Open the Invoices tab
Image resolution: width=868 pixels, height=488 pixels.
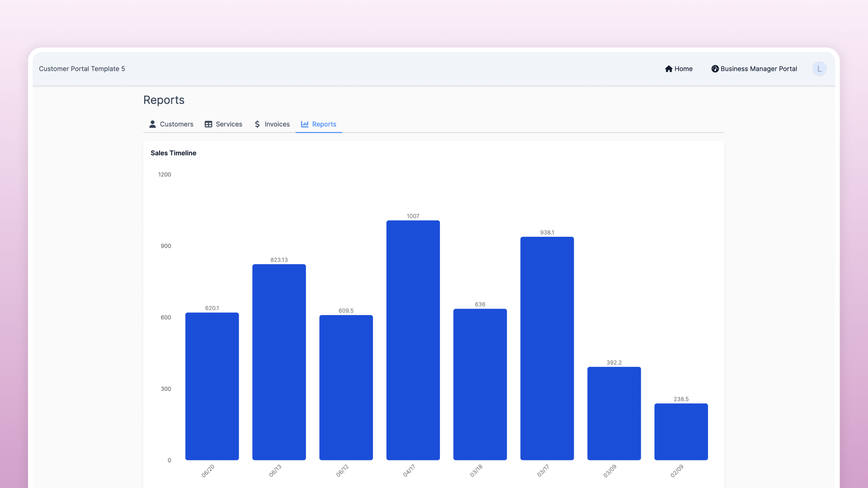[277, 124]
